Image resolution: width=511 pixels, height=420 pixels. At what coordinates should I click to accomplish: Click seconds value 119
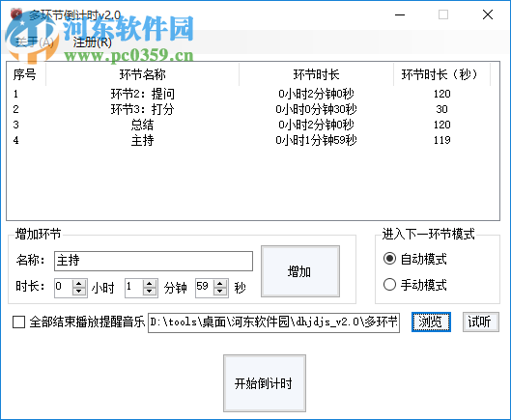(x=441, y=140)
